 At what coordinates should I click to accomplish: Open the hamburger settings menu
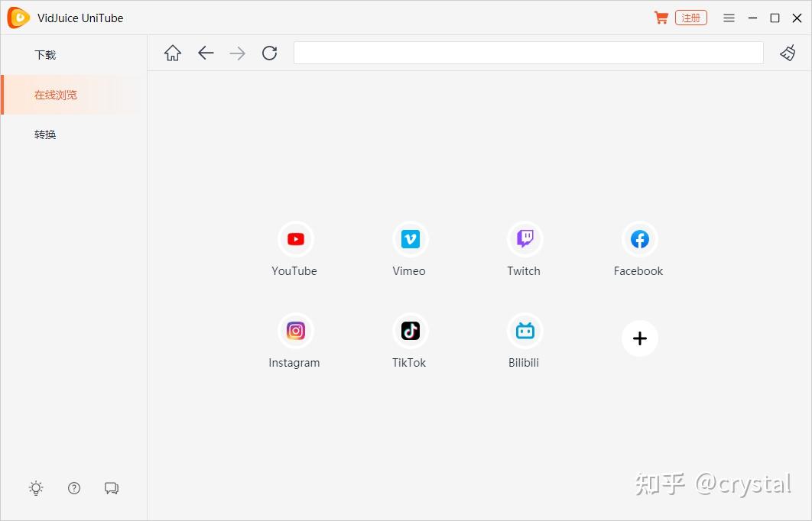point(729,17)
